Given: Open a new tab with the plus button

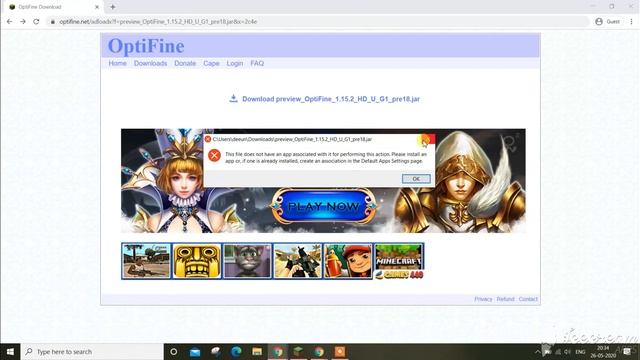Looking at the screenshot, I should (x=113, y=7).
